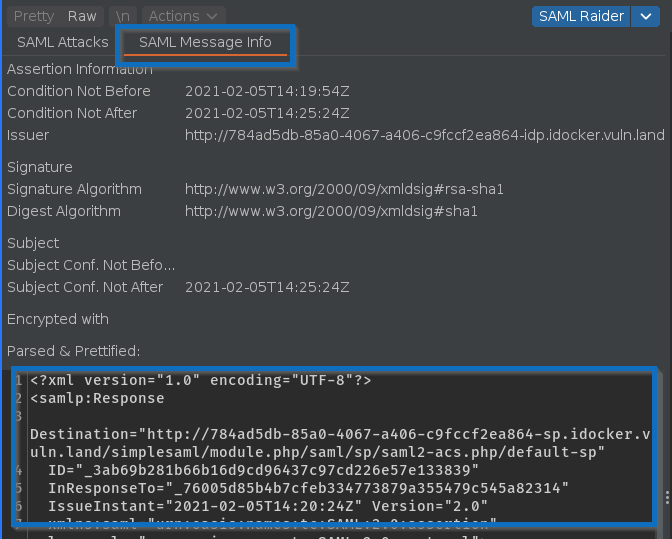This screenshot has height=539, width=672.
Task: Switch to the Pretty view
Action: point(34,16)
